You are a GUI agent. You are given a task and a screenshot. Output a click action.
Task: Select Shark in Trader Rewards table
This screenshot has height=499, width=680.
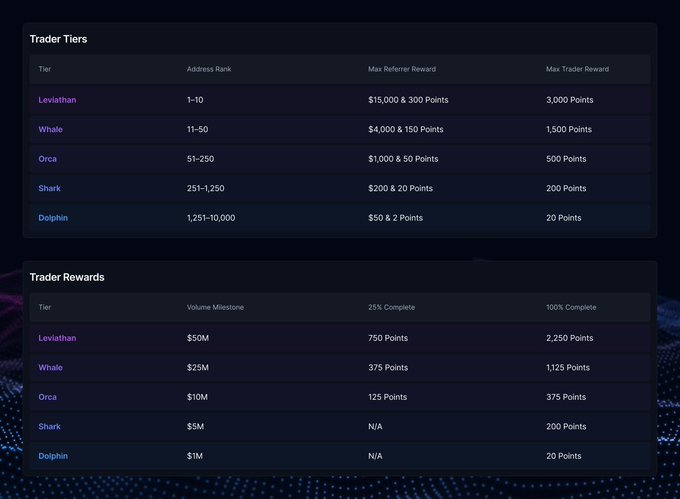(49, 426)
